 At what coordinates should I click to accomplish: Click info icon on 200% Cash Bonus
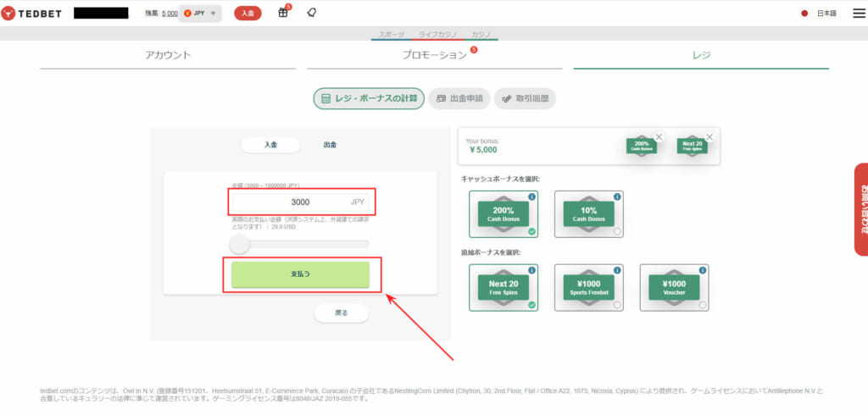coord(531,197)
